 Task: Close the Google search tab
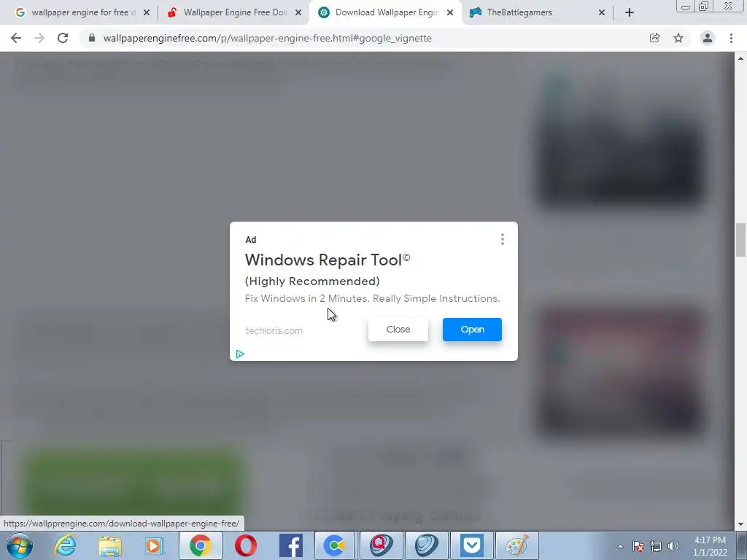click(x=147, y=13)
